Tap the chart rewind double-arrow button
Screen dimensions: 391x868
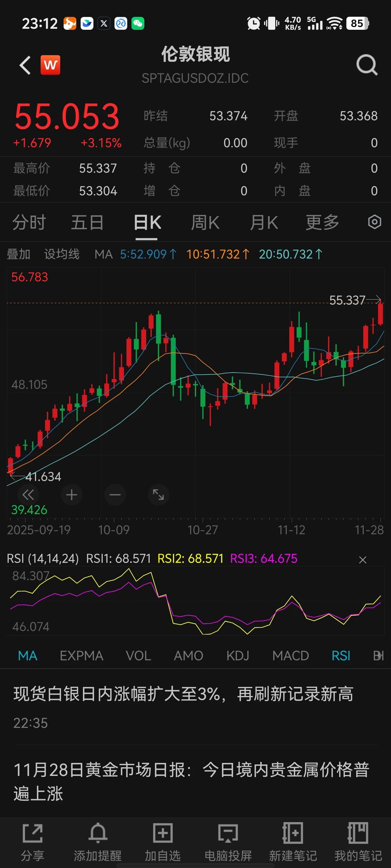click(x=28, y=495)
